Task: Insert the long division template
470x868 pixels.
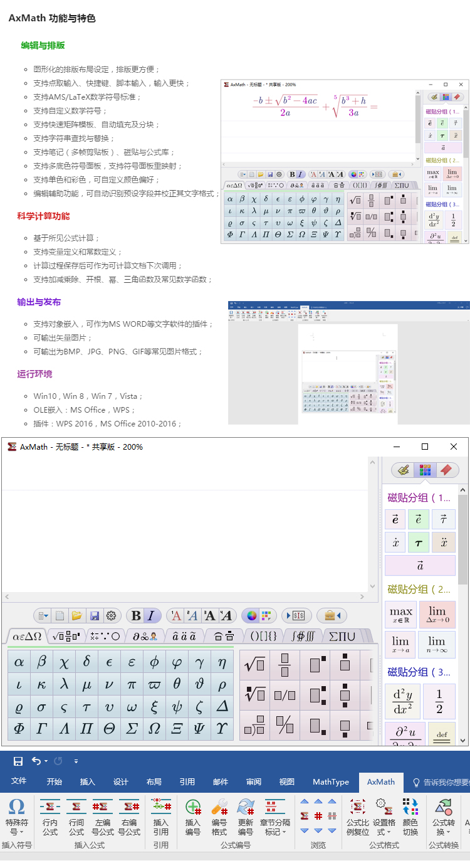Action: (254, 725)
